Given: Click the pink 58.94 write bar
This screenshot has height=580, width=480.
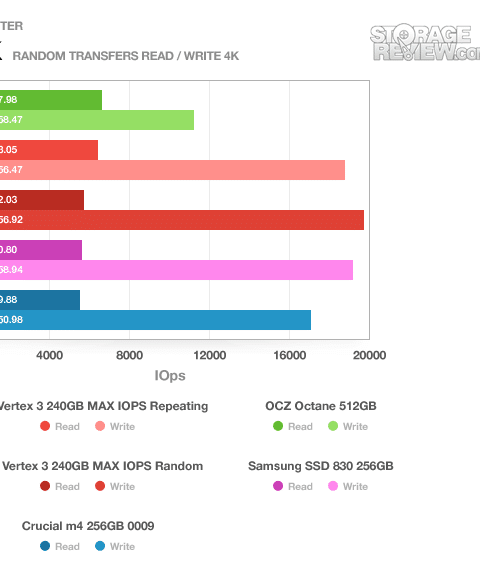Looking at the screenshot, I should click(176, 270).
